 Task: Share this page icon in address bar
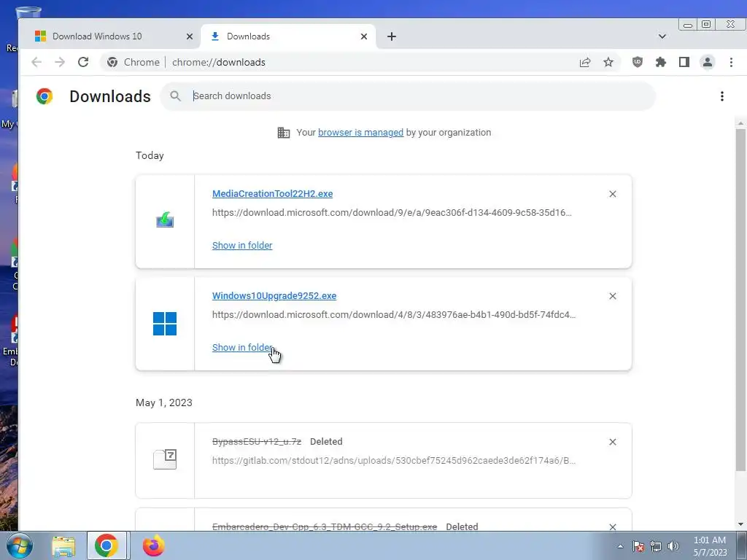(x=585, y=63)
